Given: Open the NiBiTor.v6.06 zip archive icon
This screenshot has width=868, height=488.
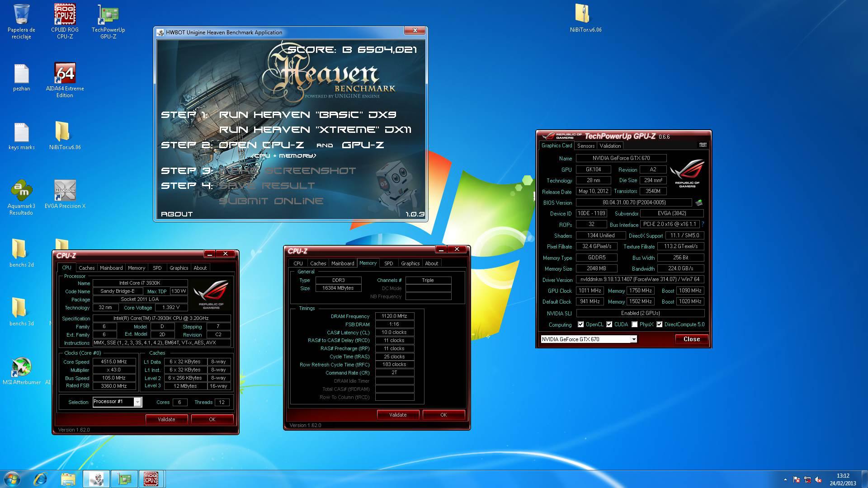Looking at the screenshot, I should (585, 18).
